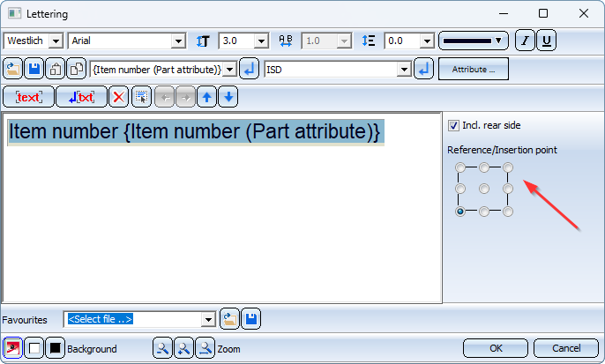Click the greyed move right arrow

coord(185,97)
